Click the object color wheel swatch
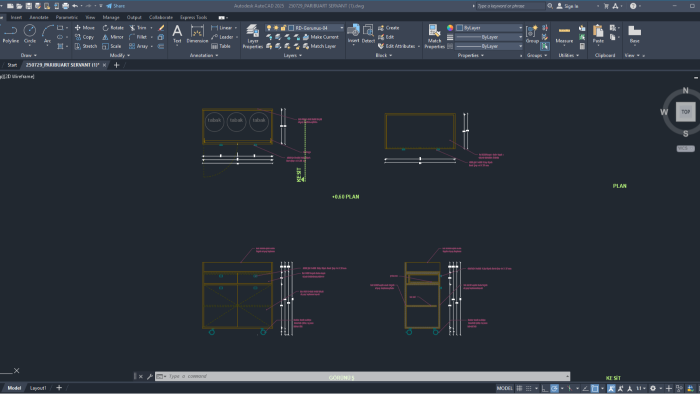Viewport: 700px width, 394px height. tap(450, 28)
